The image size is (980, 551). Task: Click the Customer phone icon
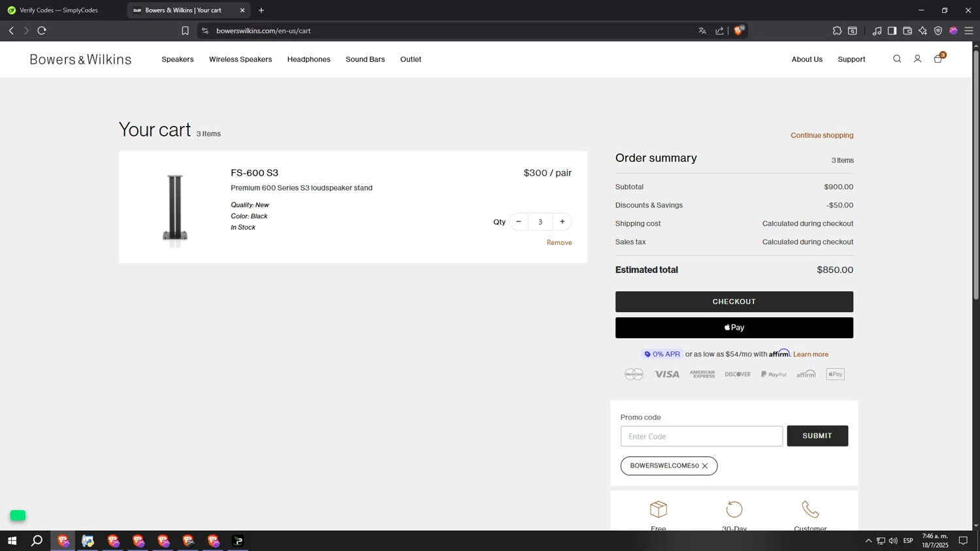(810, 509)
